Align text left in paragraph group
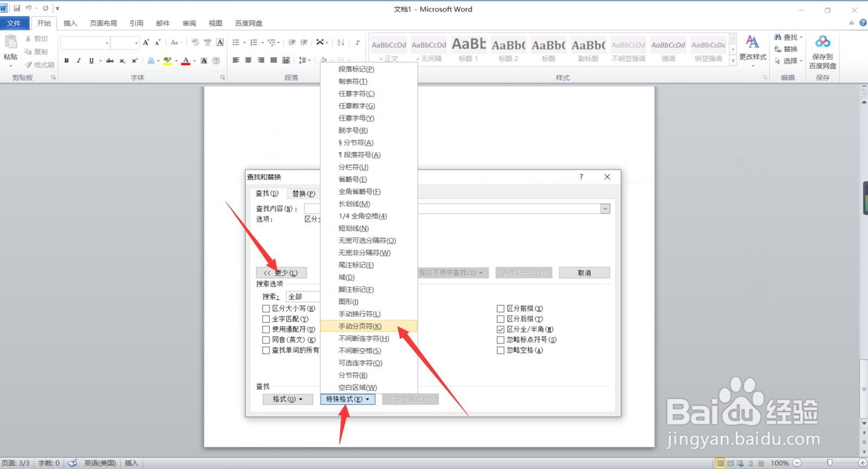Screen dimensions: 868x469 tap(236, 60)
